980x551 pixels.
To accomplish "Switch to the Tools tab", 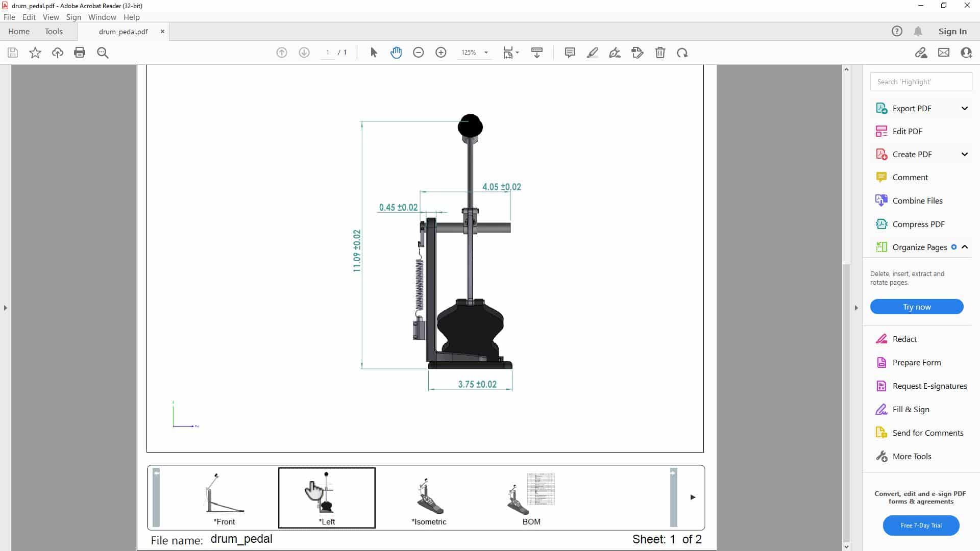I will [54, 31].
